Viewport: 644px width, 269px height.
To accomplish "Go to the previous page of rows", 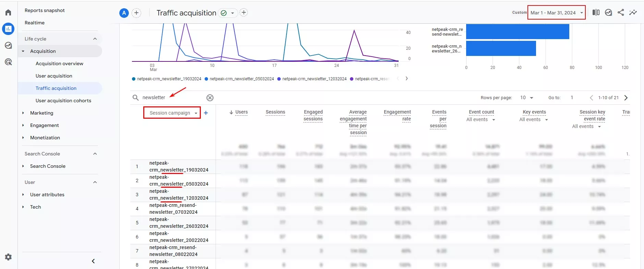I will tap(591, 98).
